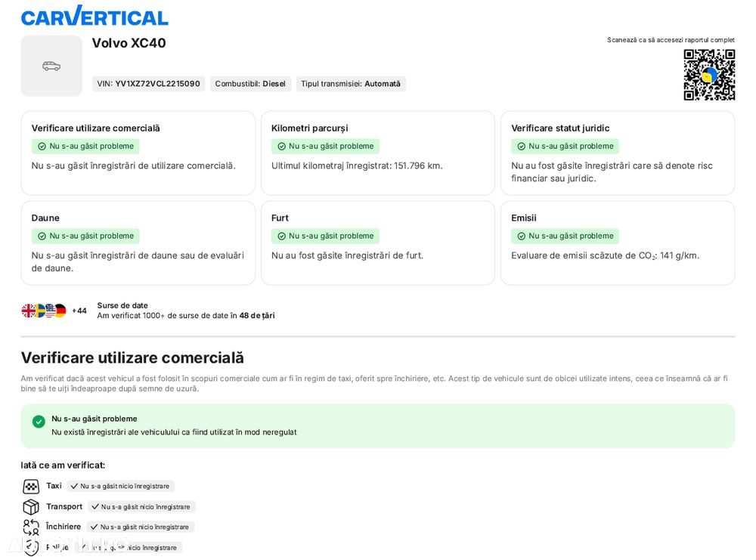Open the Volvo XC40 car placeholder thumbnail
Screen dimensions: 756x560
[x=51, y=66]
